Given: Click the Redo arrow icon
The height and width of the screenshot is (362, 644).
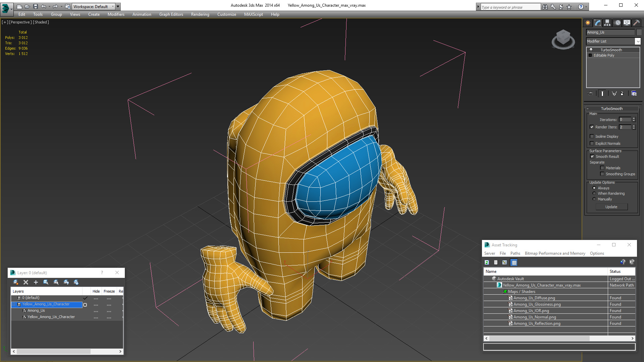Looking at the screenshot, I should click(x=55, y=6).
